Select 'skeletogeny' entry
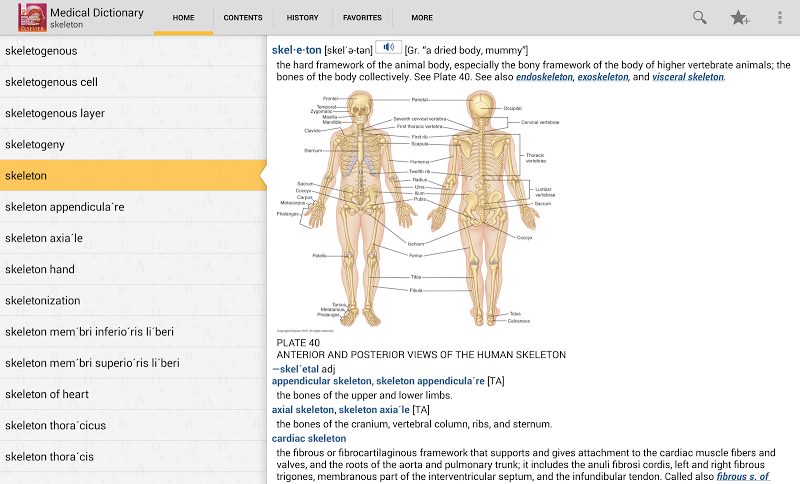Screen dimensions: 800x484 click(133, 144)
